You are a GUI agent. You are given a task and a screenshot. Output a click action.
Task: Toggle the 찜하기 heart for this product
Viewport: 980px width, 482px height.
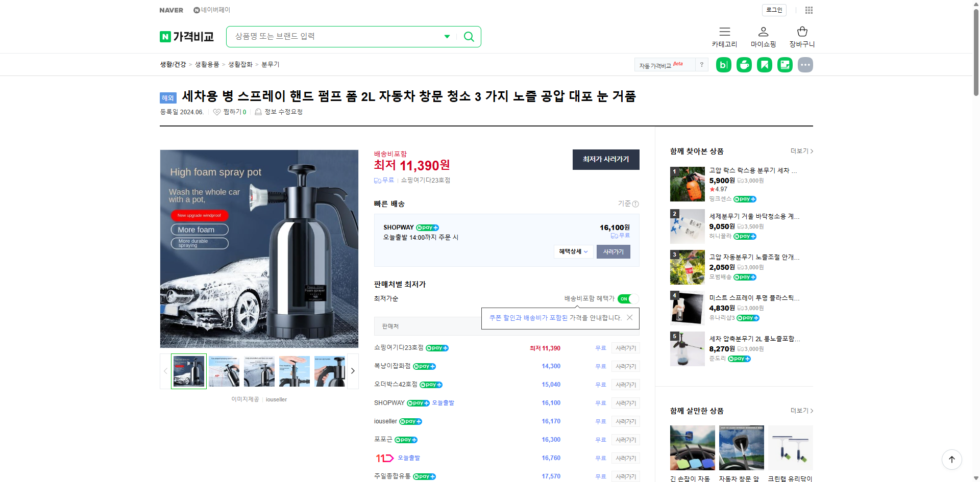(216, 112)
